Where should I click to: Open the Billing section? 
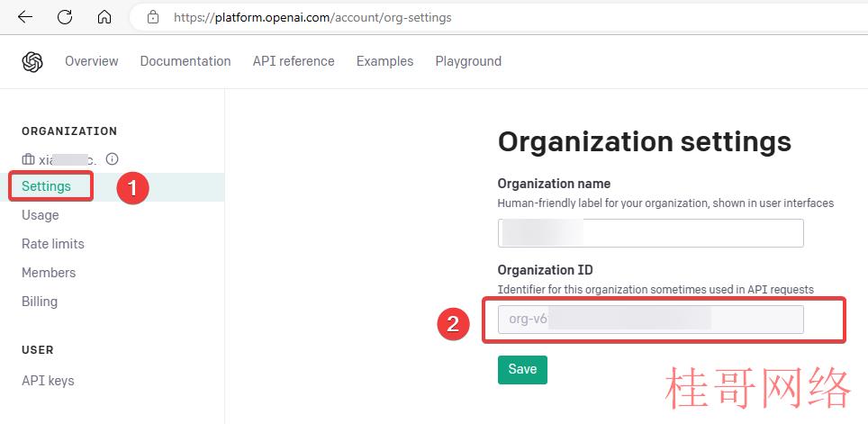coord(40,302)
